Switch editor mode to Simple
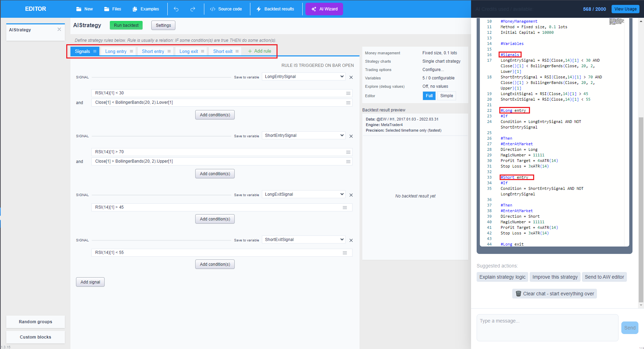 pyautogui.click(x=446, y=96)
